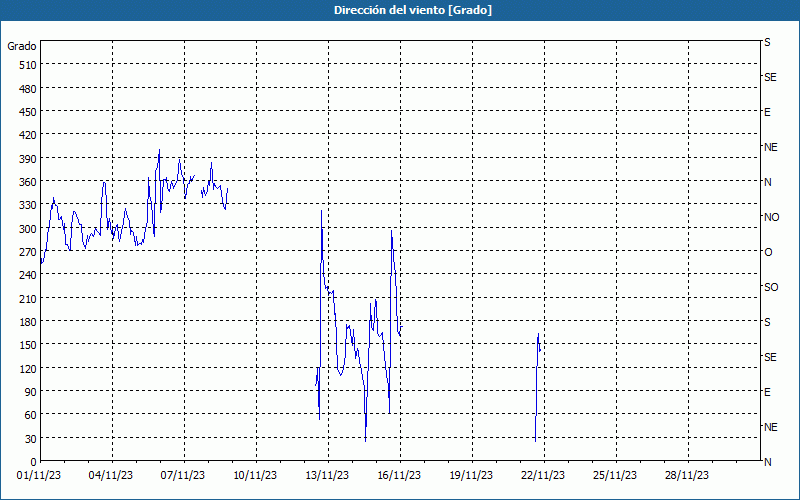The image size is (800, 500).
Task: Select the SE compass label level with 480
Action: pyautogui.click(x=770, y=78)
